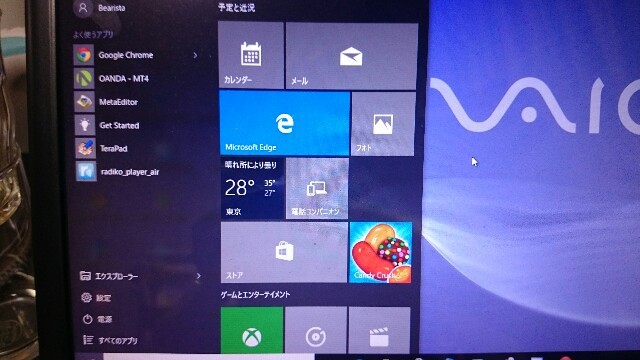Expand the Explorer (エクスプローラー) submenu arrow
Screen dimensions: 640x360
pos(198,276)
